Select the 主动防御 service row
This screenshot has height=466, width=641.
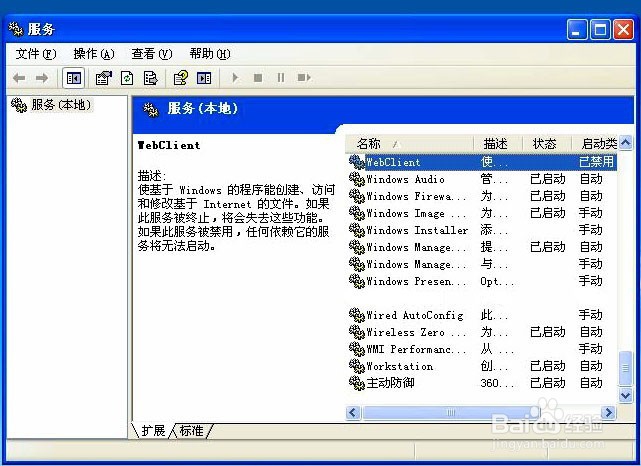click(x=482, y=383)
